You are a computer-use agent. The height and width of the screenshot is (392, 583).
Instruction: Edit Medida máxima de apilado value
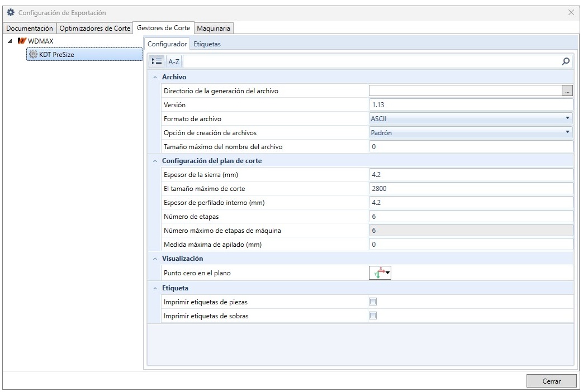(x=471, y=245)
